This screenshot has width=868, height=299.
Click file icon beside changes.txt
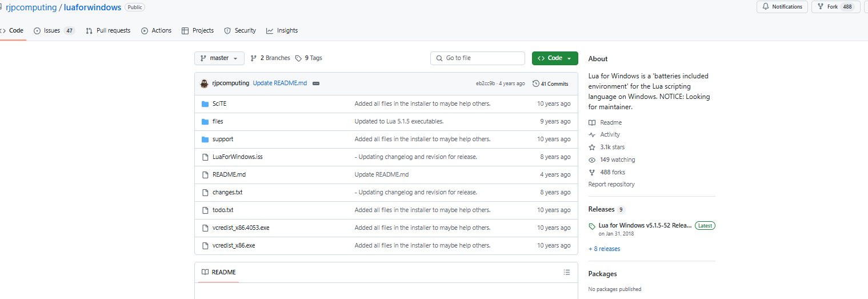(205, 193)
